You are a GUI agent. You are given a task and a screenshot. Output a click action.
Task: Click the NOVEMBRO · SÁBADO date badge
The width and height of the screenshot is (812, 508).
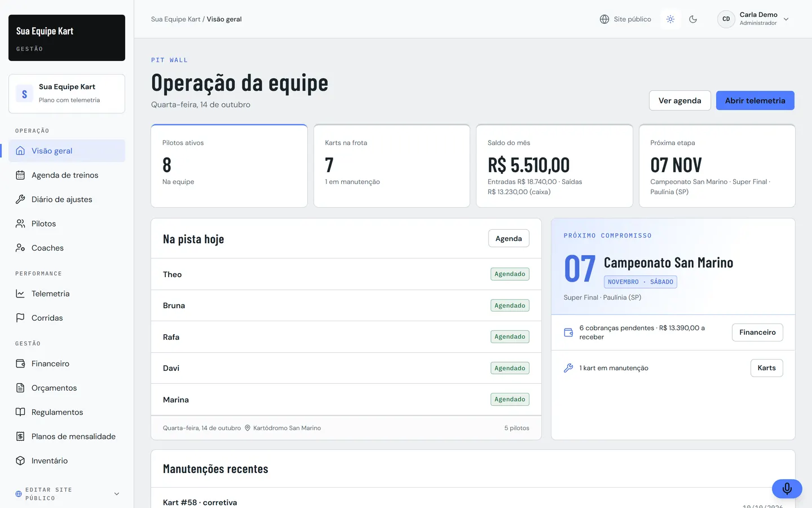(641, 282)
